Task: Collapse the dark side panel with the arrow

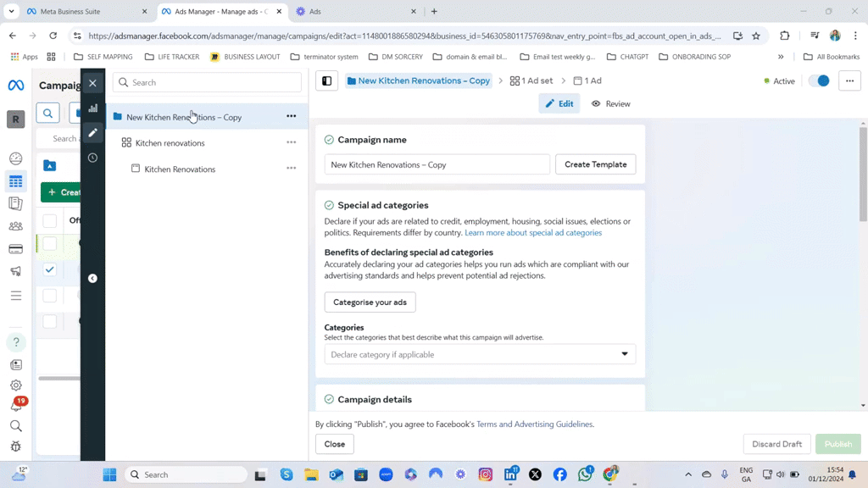Action: pyautogui.click(x=92, y=278)
